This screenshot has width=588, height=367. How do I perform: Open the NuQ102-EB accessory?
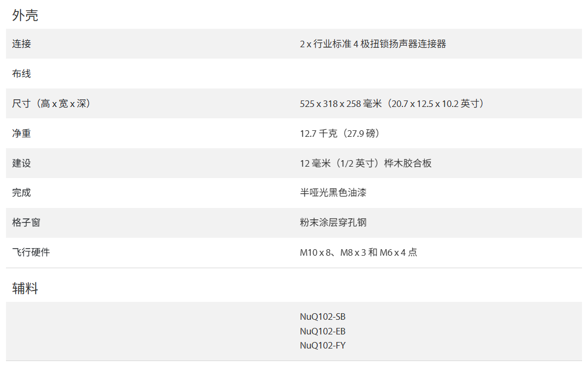click(x=323, y=331)
